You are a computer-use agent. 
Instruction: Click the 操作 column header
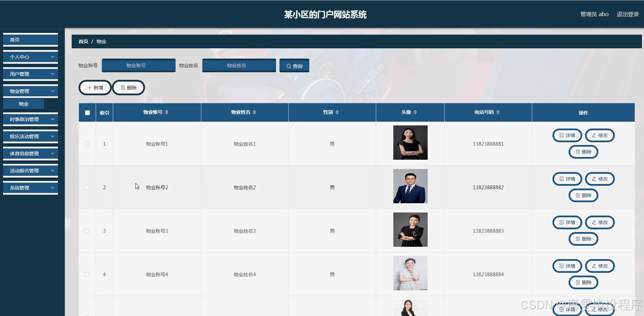pyautogui.click(x=583, y=113)
